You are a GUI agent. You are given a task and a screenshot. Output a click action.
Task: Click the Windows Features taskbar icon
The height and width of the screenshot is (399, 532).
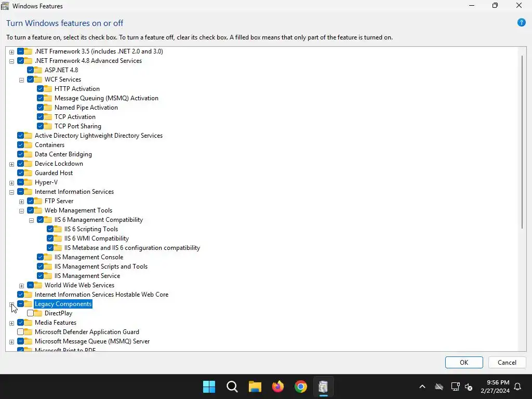[x=323, y=387]
